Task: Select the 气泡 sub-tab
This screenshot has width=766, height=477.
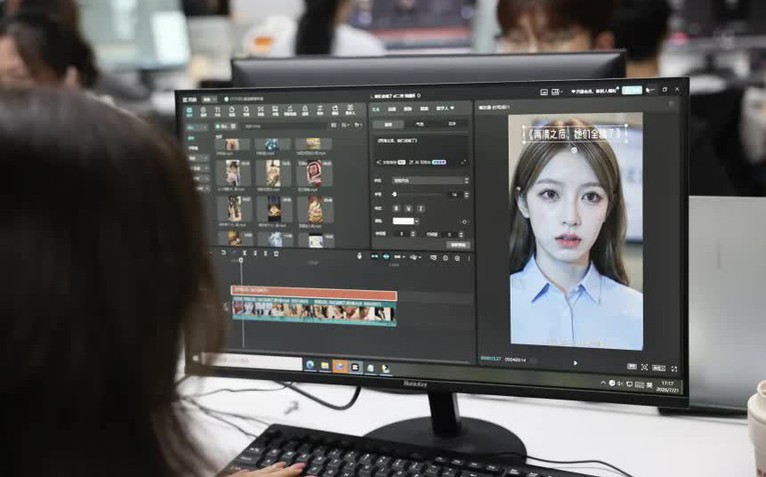Action: pyautogui.click(x=420, y=125)
